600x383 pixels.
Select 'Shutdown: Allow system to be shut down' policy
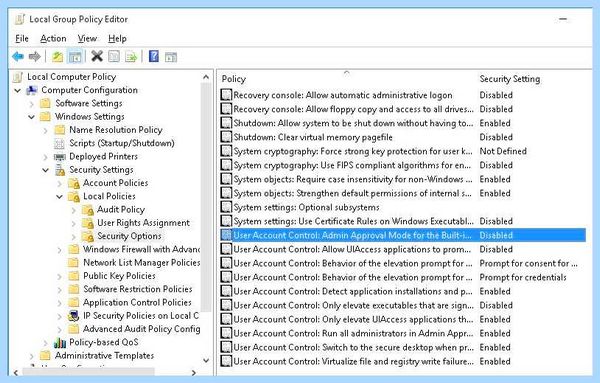pyautogui.click(x=403, y=123)
